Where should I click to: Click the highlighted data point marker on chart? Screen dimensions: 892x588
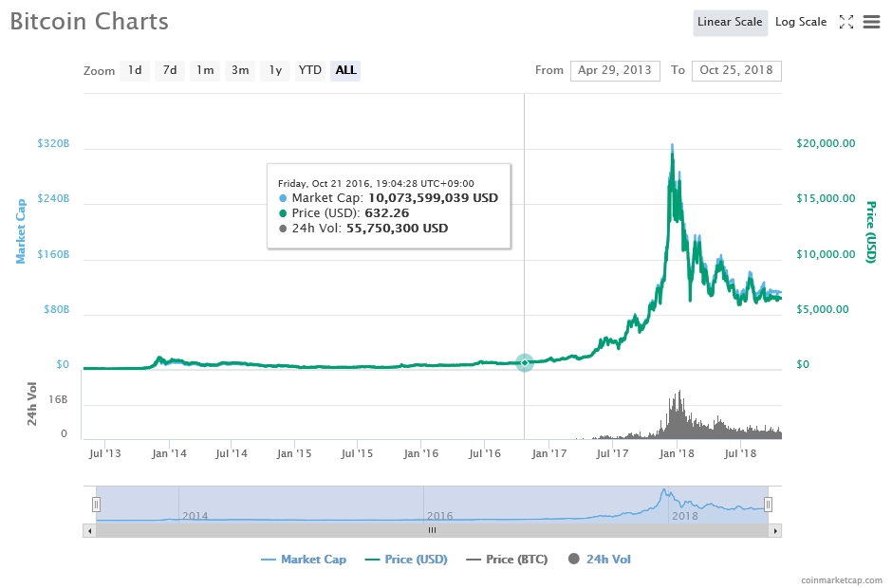pos(525,362)
